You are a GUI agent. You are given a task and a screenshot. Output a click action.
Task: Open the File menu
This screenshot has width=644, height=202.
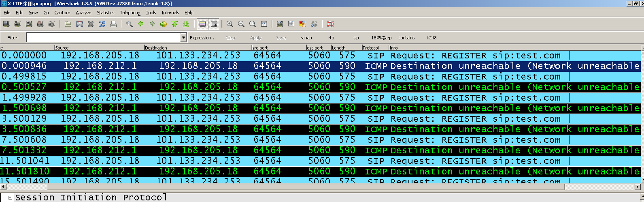(x=7, y=13)
